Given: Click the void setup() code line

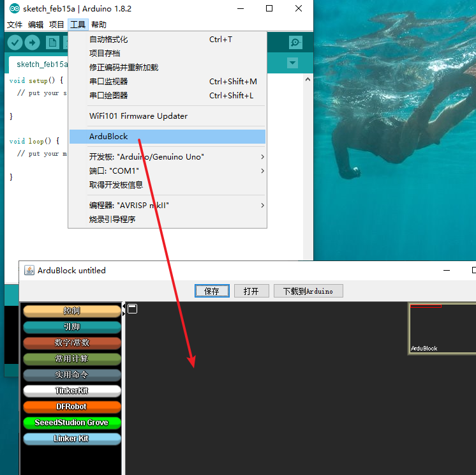Looking at the screenshot, I should [36, 80].
